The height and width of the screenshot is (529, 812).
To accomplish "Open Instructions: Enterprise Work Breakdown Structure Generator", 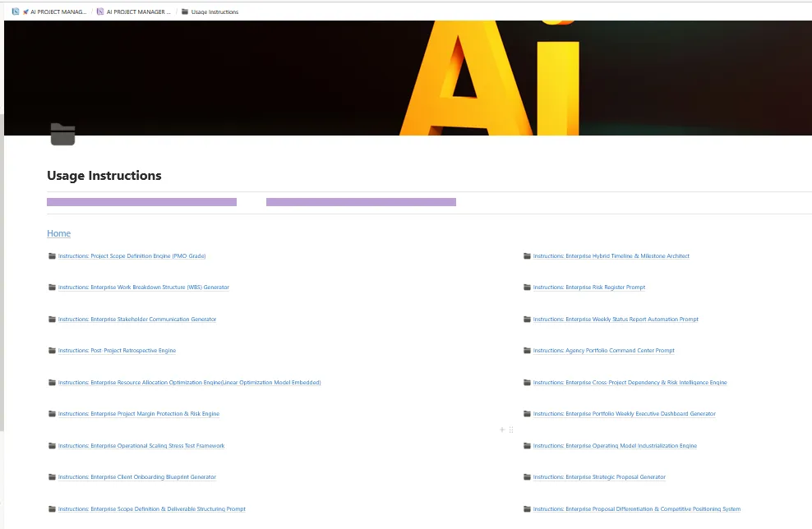I will 143,287.
